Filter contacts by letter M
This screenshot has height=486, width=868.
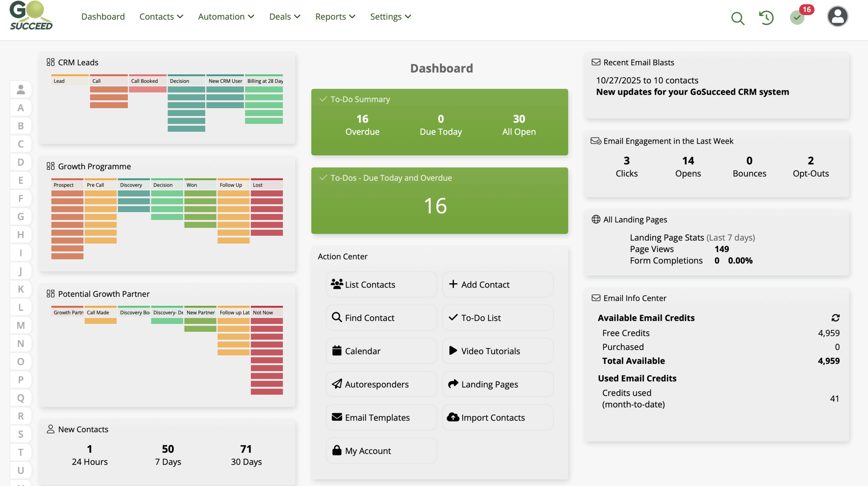point(21,325)
